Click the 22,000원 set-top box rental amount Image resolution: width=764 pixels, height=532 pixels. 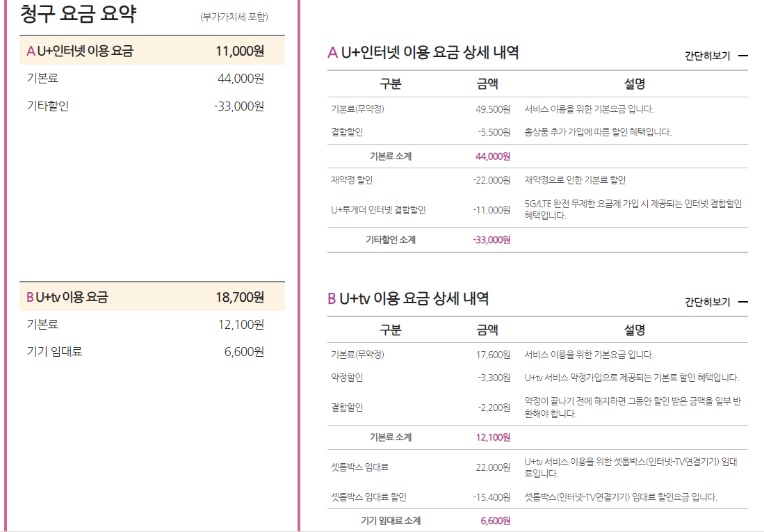point(493,467)
